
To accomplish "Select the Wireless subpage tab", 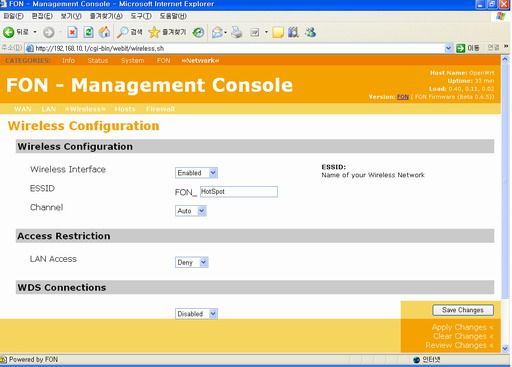I will 85,109.
